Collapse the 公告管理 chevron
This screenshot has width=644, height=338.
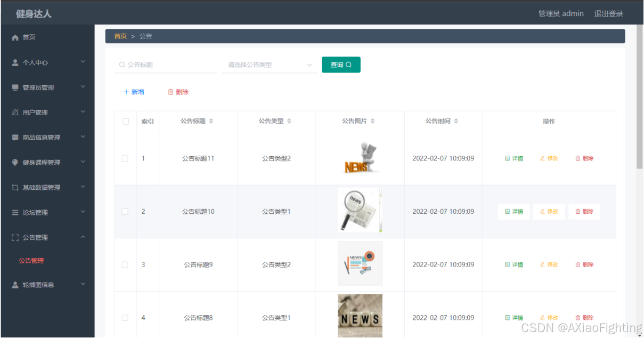(83, 237)
